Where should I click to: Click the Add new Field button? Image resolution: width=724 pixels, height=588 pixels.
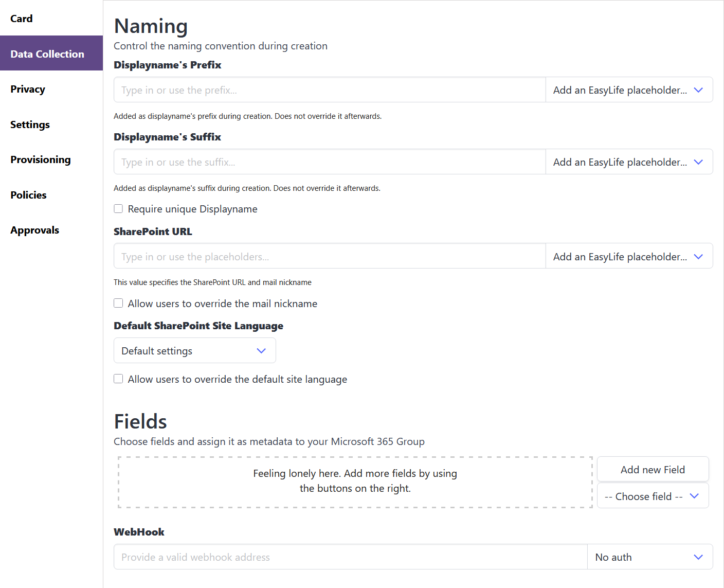pyautogui.click(x=653, y=469)
